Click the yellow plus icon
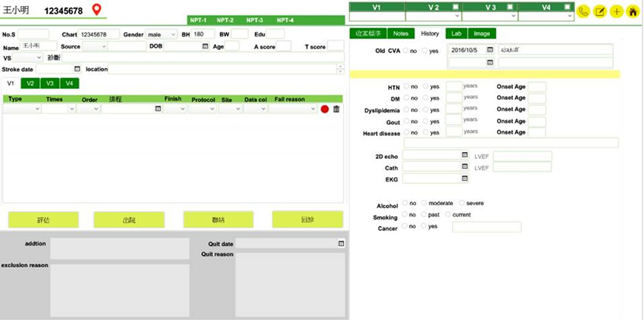644x320 pixels. (616, 11)
